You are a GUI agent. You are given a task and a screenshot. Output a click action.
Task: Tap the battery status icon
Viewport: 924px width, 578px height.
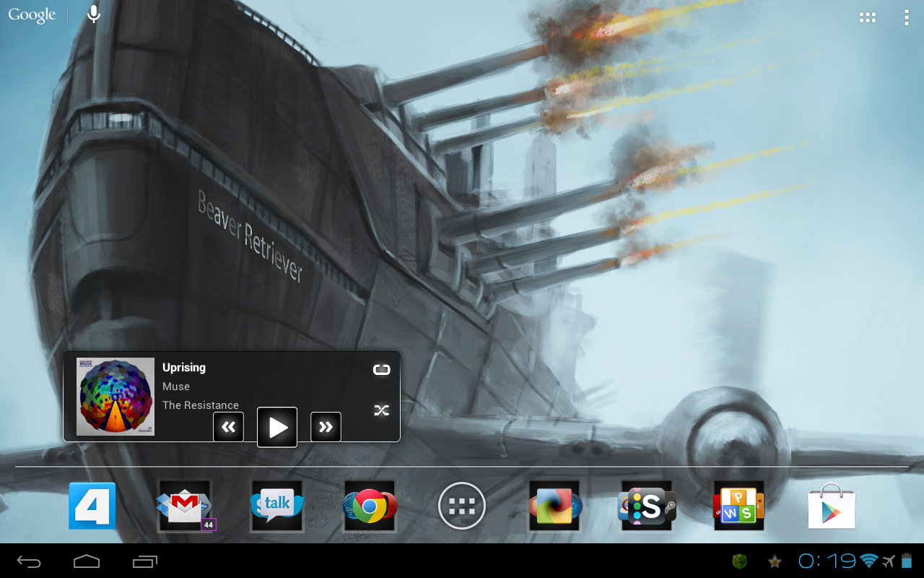907,561
